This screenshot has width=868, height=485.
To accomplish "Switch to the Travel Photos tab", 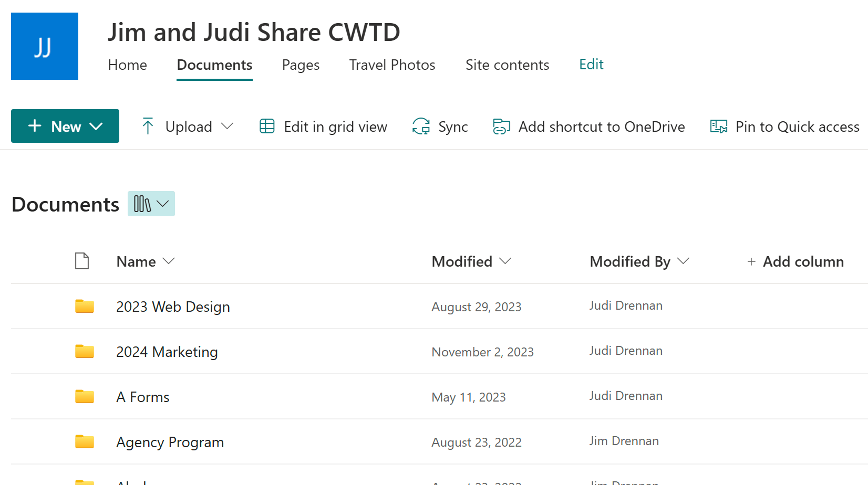I will point(392,65).
